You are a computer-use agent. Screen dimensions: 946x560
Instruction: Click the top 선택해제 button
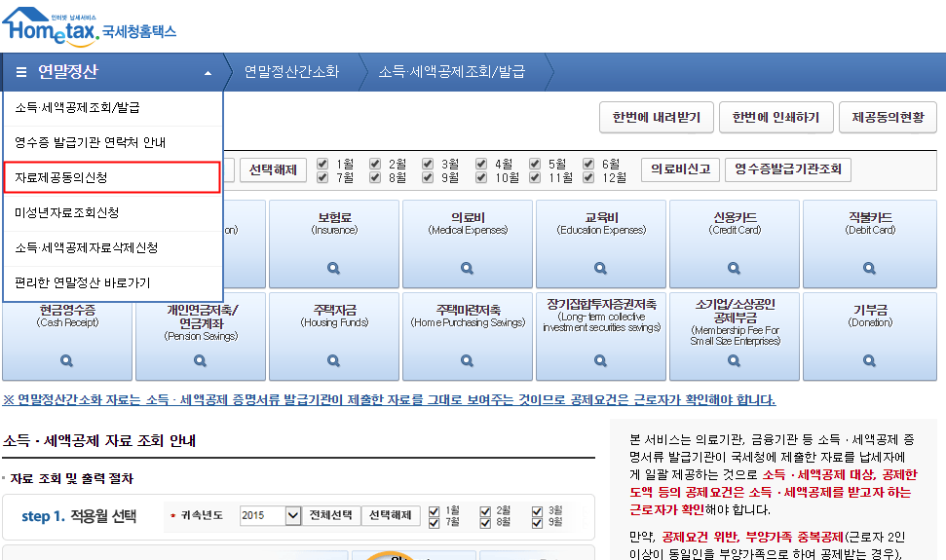pyautogui.click(x=274, y=170)
